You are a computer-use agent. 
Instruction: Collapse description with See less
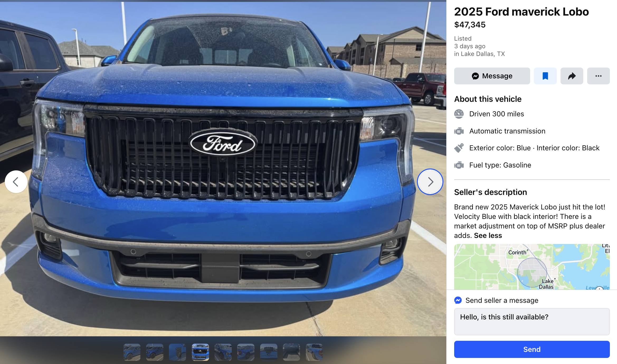(x=488, y=236)
